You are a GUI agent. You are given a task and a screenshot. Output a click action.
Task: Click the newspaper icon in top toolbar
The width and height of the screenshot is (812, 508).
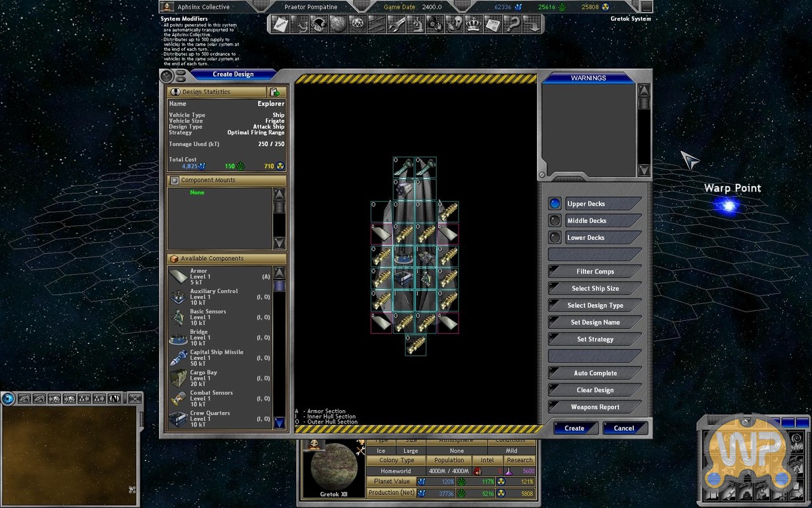coord(492,25)
